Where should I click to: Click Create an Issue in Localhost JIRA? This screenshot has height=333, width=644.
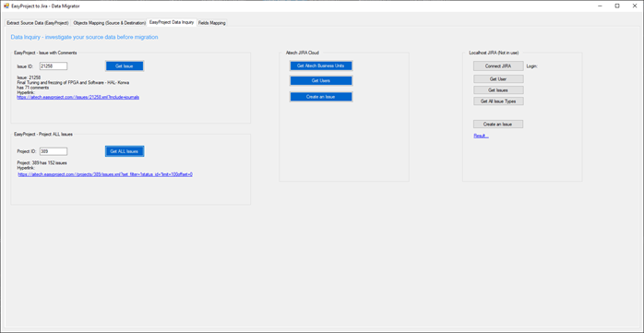coord(498,124)
